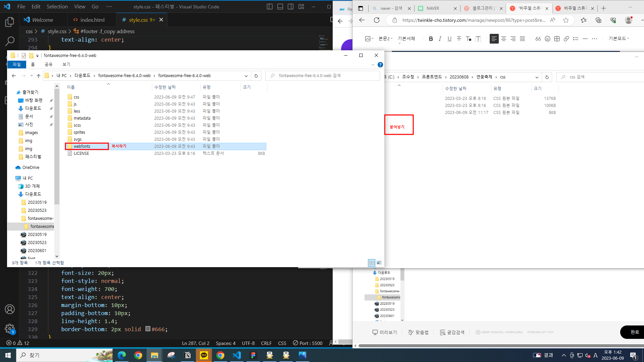The width and height of the screenshot is (644, 362).
Task: Open the 보기 tab in File Explorer
Action: (x=66, y=64)
